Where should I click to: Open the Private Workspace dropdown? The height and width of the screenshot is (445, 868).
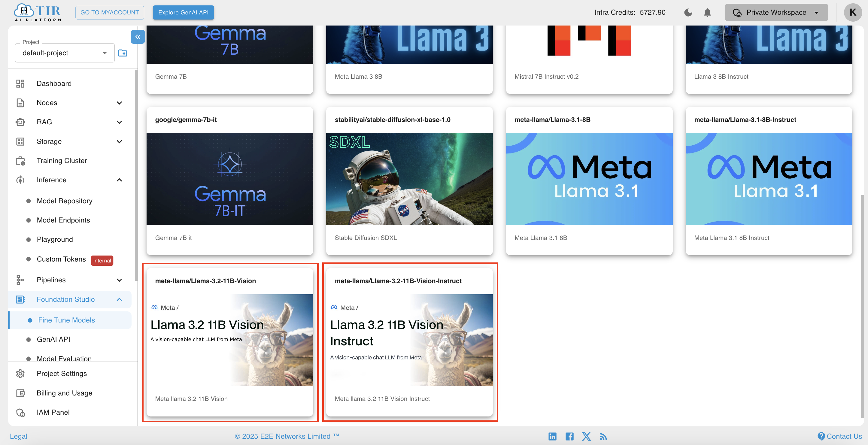click(776, 13)
